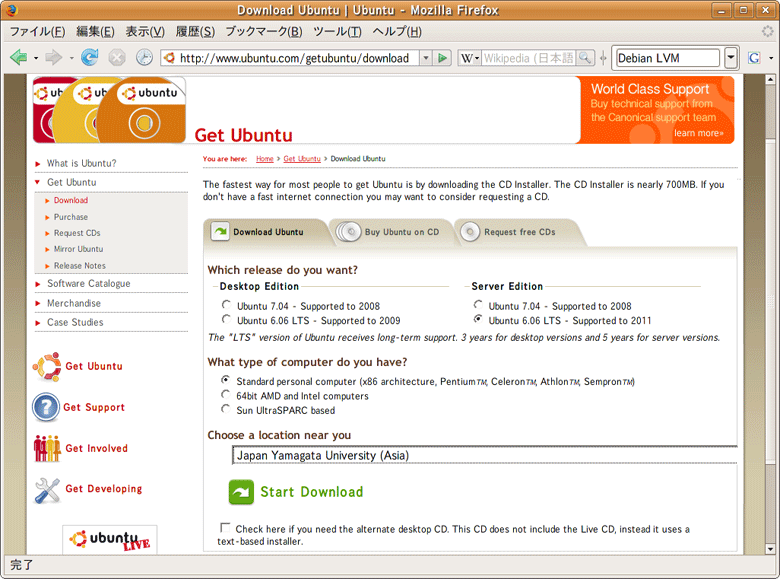Open the ブックマーク(B) menu

264,31
